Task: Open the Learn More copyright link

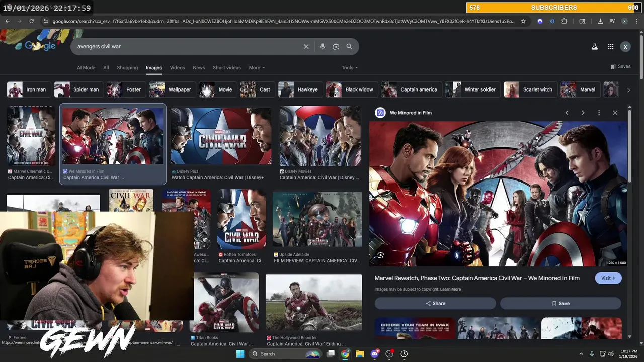Action: (450, 289)
